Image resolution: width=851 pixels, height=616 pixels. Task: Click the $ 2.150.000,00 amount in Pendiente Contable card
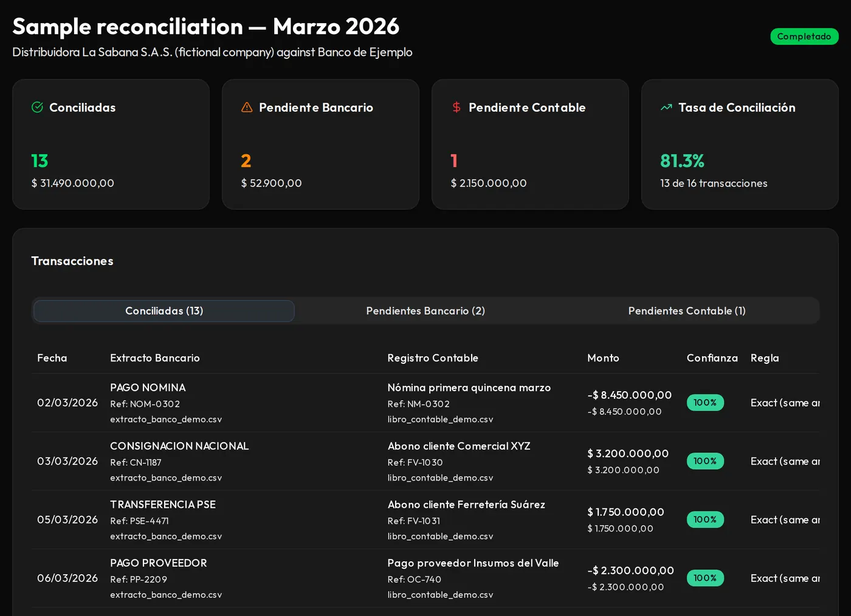pyautogui.click(x=489, y=183)
